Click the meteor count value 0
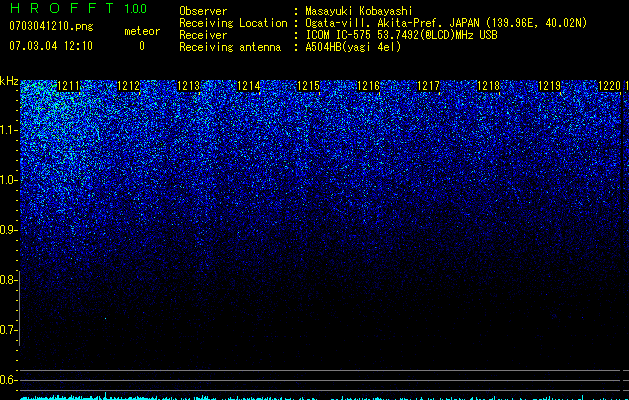Viewport: 629px width, 400px height. 142,46
